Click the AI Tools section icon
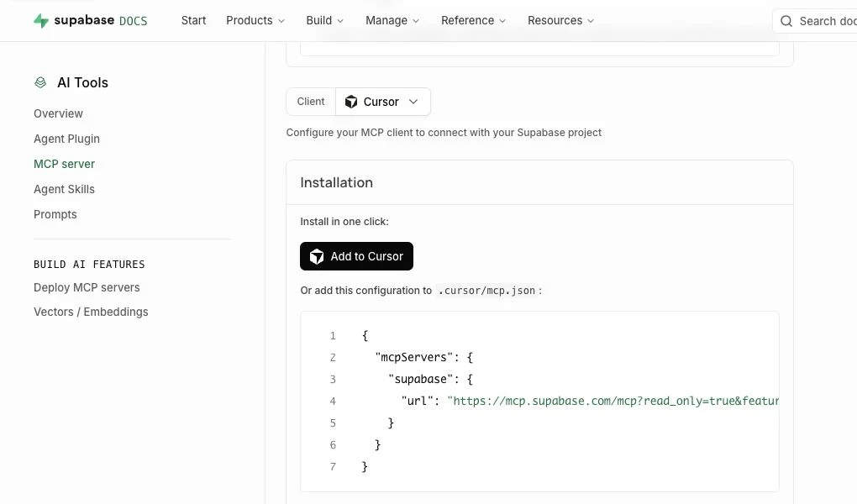 click(40, 82)
